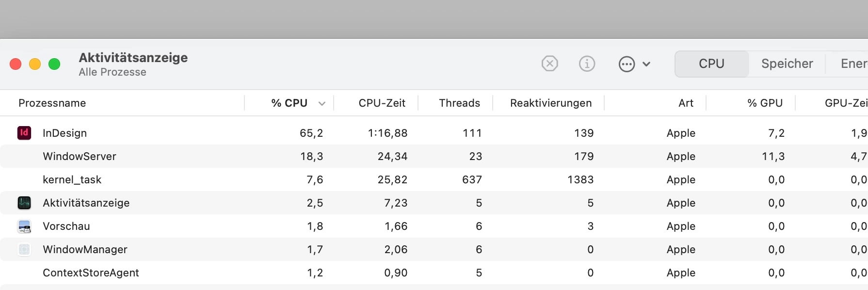Viewport: 868px width, 290px height.
Task: Toggle sort arrow on % CPU column
Action: pos(321,103)
